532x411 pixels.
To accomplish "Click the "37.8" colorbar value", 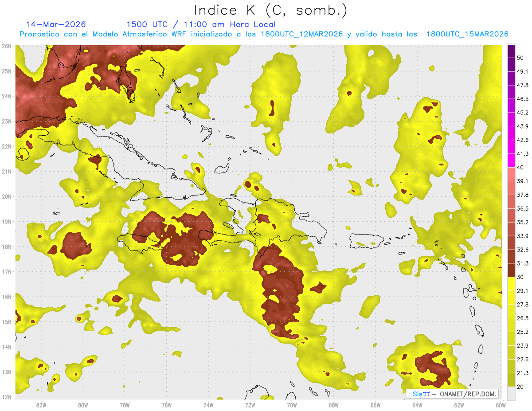I will (x=523, y=195).
